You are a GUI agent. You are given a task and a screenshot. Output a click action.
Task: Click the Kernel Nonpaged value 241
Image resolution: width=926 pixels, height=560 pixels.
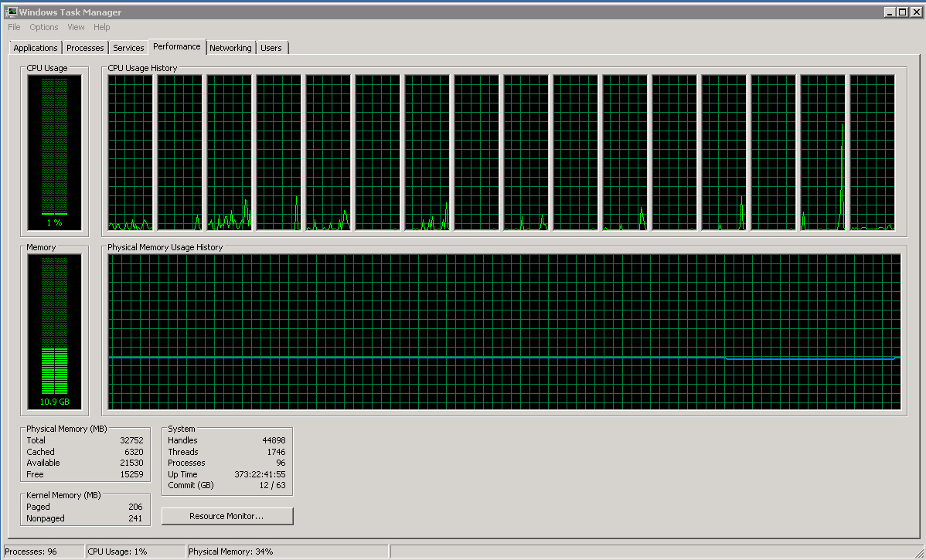point(136,518)
